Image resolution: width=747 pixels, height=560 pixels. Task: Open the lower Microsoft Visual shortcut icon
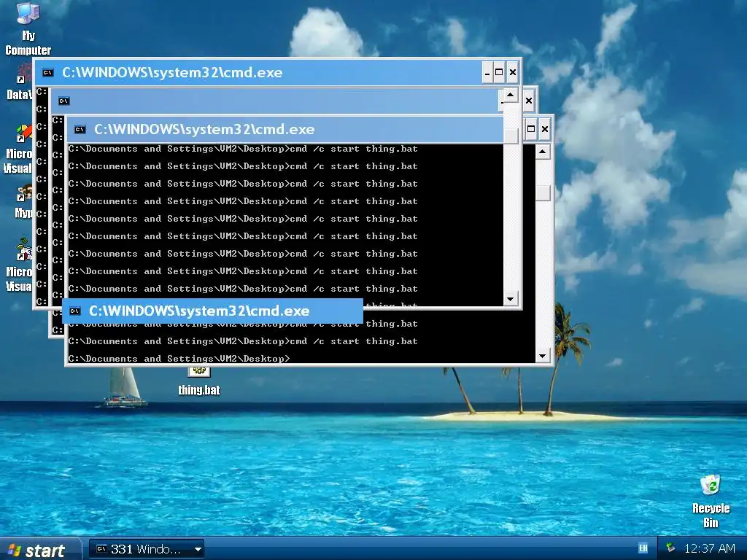pyautogui.click(x=18, y=265)
